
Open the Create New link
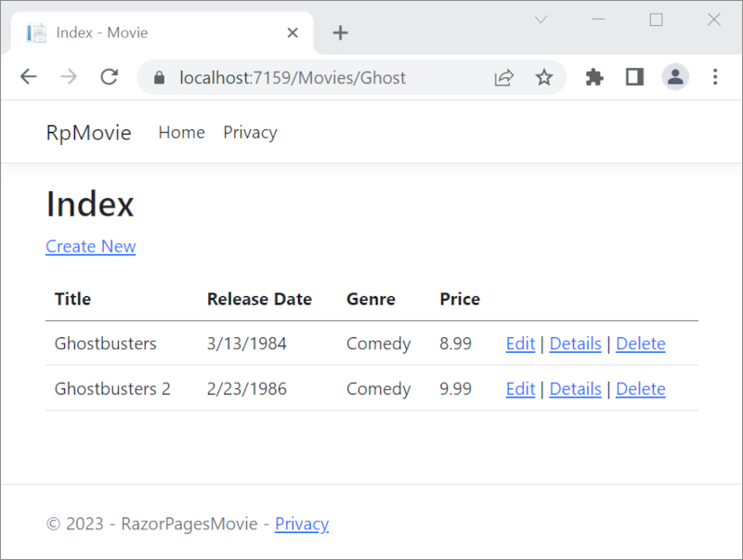(90, 246)
